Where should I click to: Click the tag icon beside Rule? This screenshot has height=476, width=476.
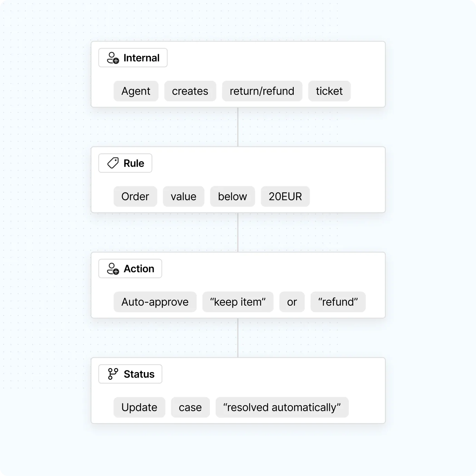tap(113, 163)
